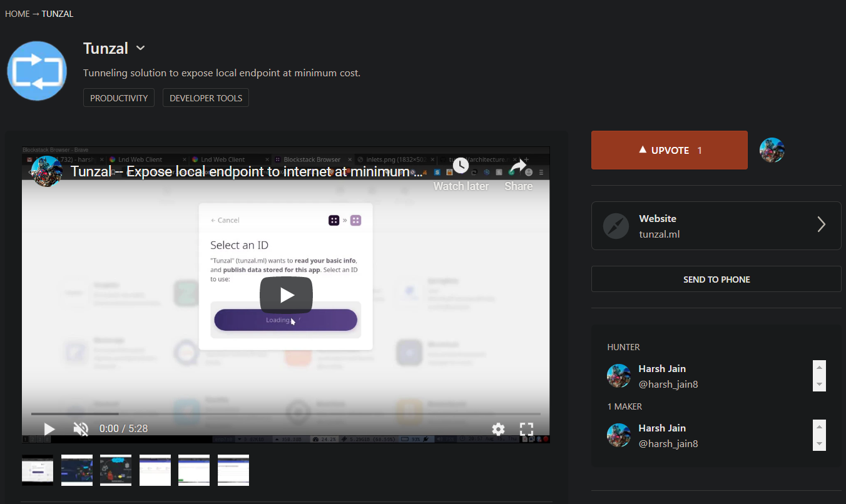
Task: Select the fifth gallery thumbnail
Action: pos(194,470)
